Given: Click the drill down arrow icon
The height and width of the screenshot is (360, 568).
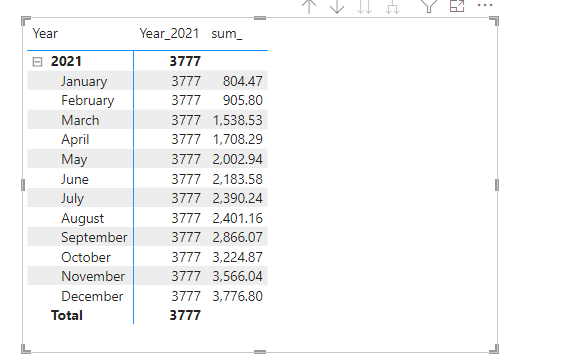Looking at the screenshot, I should pyautogui.click(x=337, y=6).
